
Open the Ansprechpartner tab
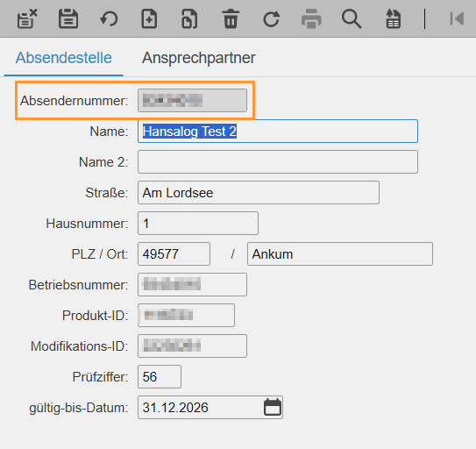click(x=198, y=58)
